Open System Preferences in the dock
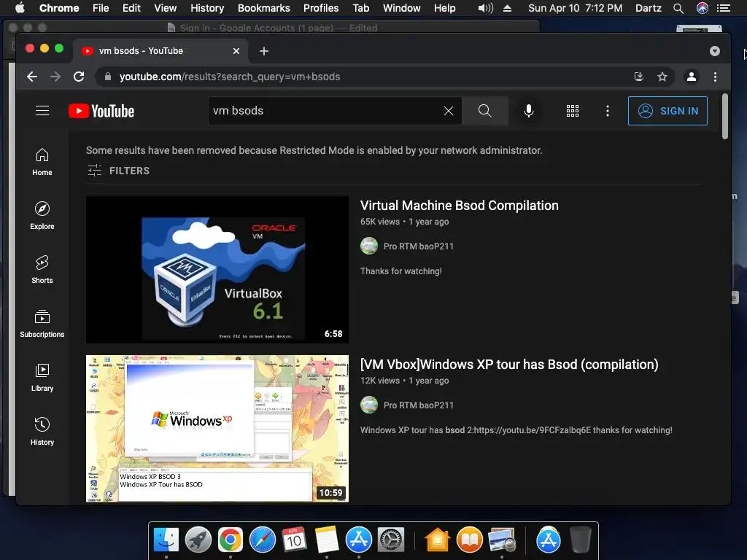Image resolution: width=747 pixels, height=560 pixels. (391, 540)
